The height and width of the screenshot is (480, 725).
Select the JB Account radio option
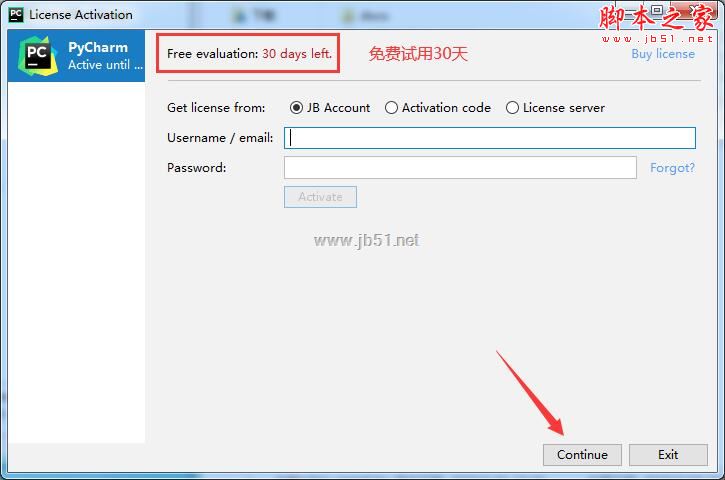click(296, 108)
